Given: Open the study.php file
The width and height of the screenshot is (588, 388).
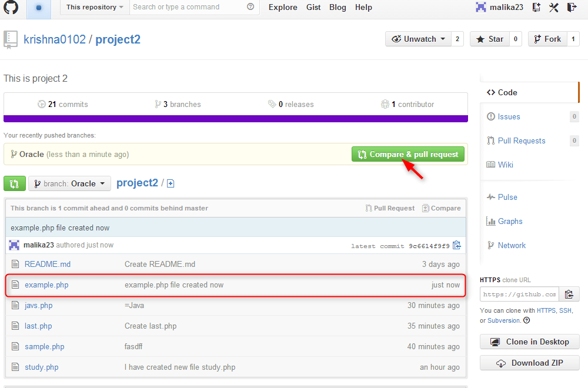Looking at the screenshot, I should 42,367.
